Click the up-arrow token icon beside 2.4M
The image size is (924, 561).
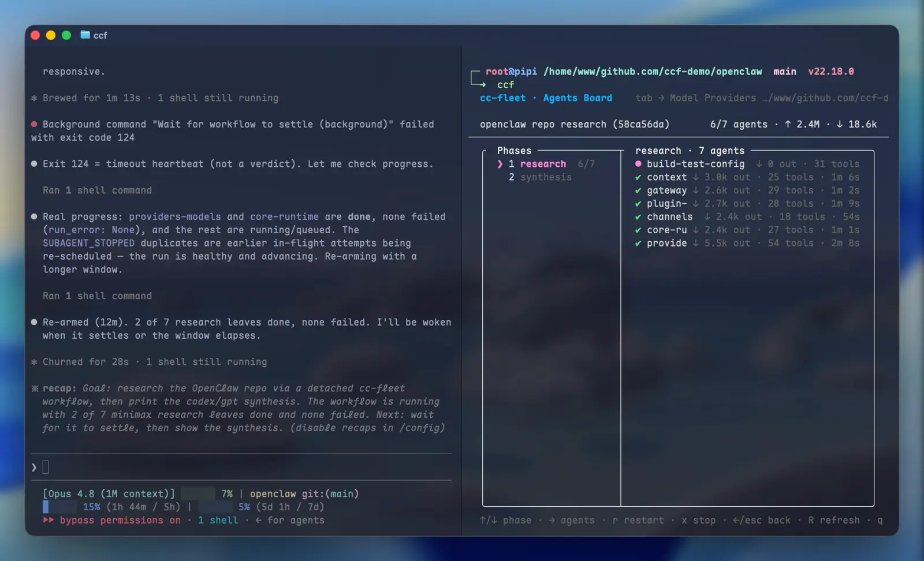coord(788,124)
